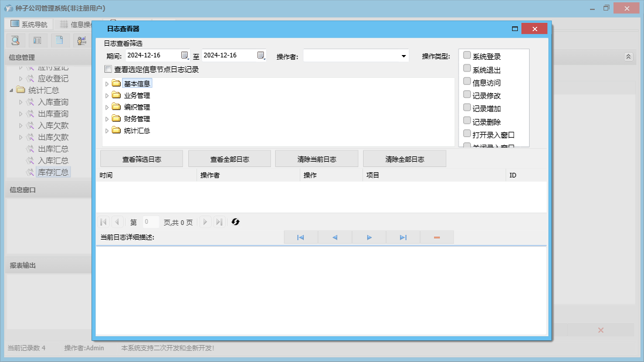
Task: Open 信息窗口 panel header
Action: pos(49,190)
